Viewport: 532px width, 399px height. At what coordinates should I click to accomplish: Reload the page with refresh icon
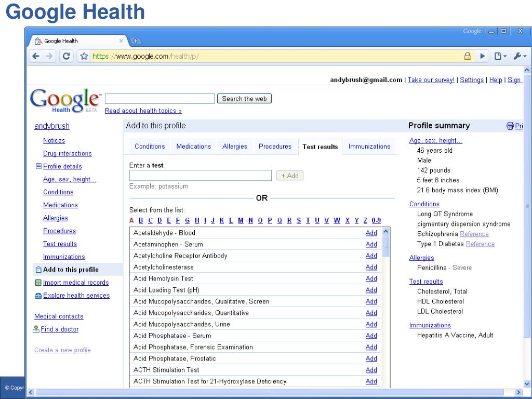pos(66,56)
